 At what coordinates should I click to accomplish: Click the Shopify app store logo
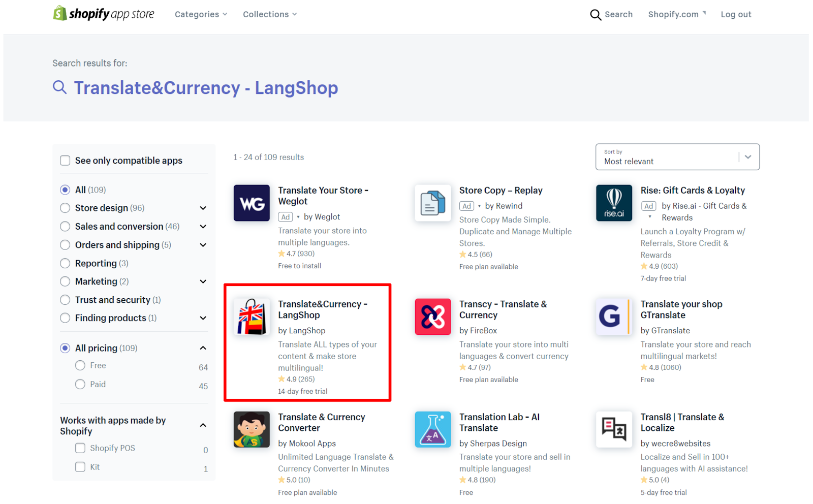[104, 14]
